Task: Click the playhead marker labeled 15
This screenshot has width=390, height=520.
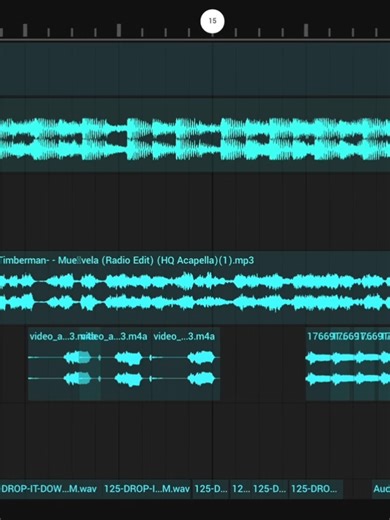Action: pyautogui.click(x=212, y=21)
